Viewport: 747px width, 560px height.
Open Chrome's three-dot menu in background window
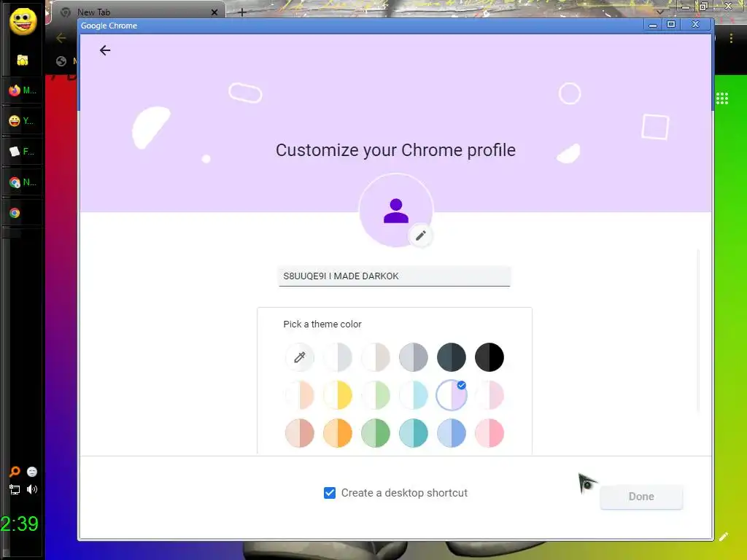(x=731, y=38)
